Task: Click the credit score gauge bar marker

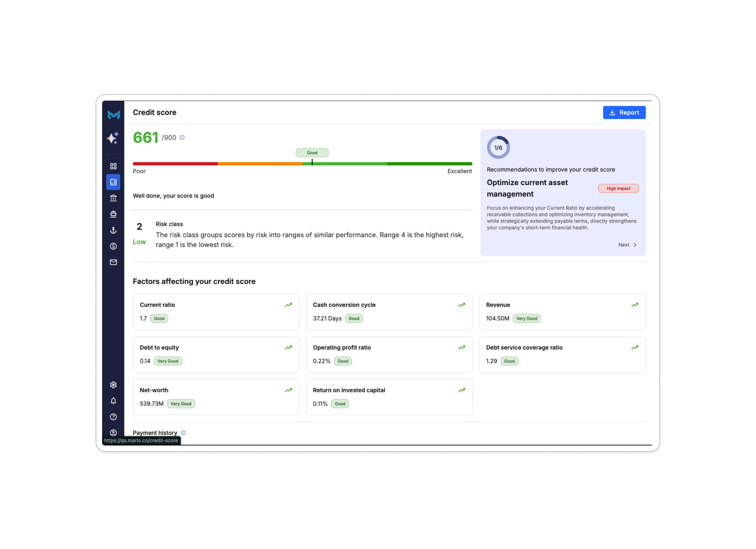Action: pos(312,163)
